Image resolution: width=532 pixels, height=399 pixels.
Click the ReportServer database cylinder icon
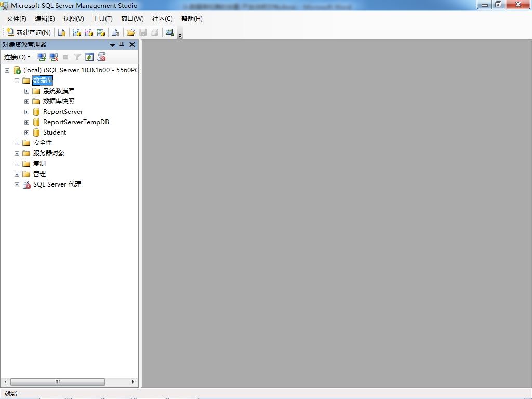[x=36, y=112]
